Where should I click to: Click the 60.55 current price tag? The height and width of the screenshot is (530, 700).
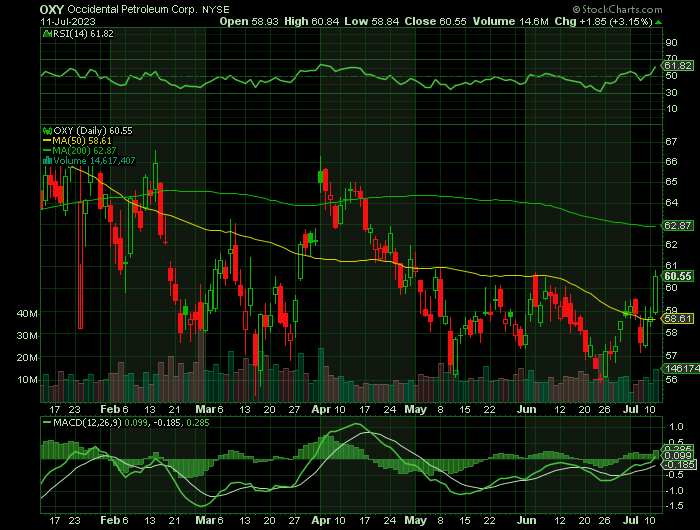point(678,276)
